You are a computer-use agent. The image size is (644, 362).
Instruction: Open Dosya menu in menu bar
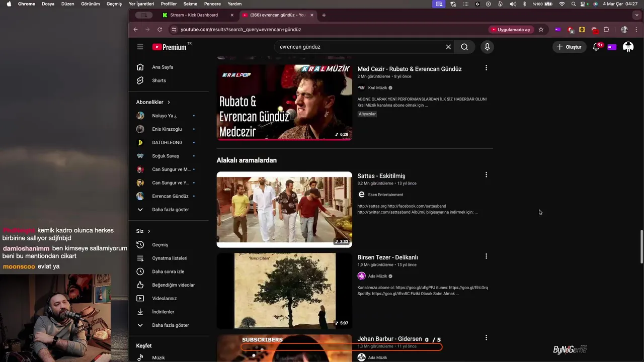[x=48, y=4]
